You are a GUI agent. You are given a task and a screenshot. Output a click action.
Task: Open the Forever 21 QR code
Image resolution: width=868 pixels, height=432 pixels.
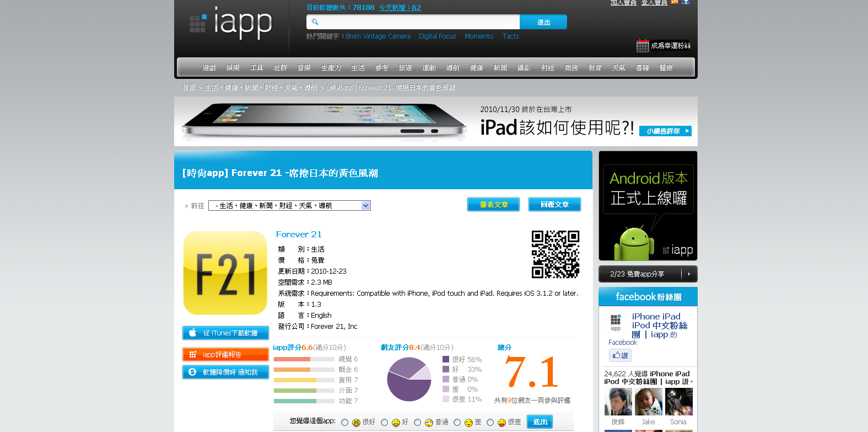pos(556,254)
